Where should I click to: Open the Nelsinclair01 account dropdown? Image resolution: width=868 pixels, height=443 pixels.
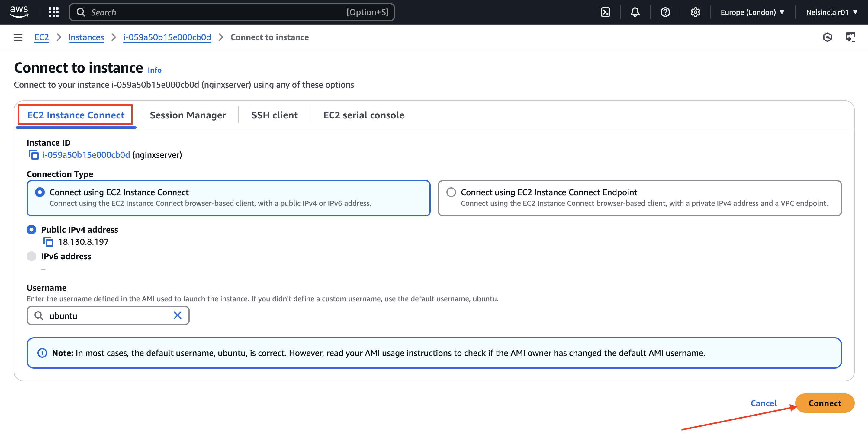click(832, 12)
